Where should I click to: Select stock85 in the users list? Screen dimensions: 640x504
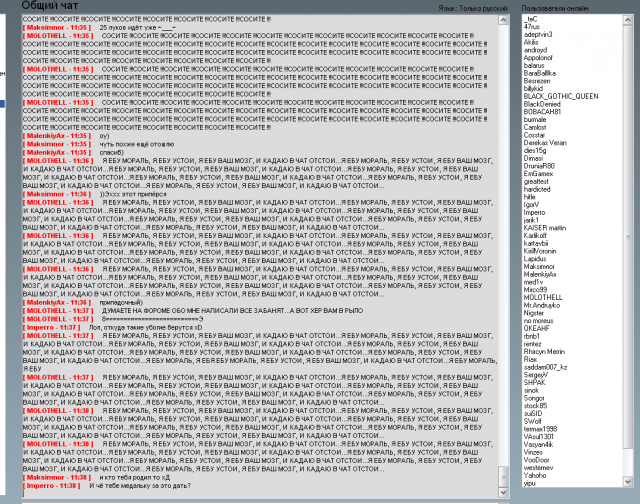click(535, 407)
